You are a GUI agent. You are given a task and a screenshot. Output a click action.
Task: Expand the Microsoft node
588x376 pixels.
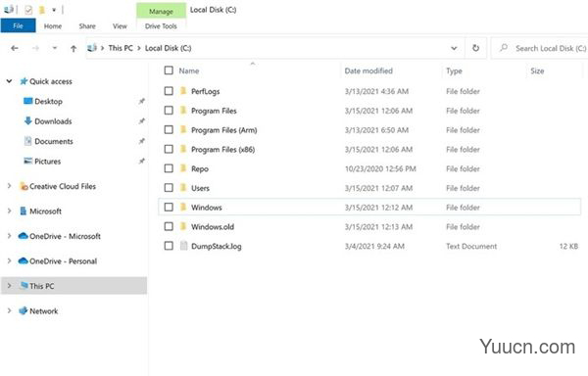(x=9, y=211)
